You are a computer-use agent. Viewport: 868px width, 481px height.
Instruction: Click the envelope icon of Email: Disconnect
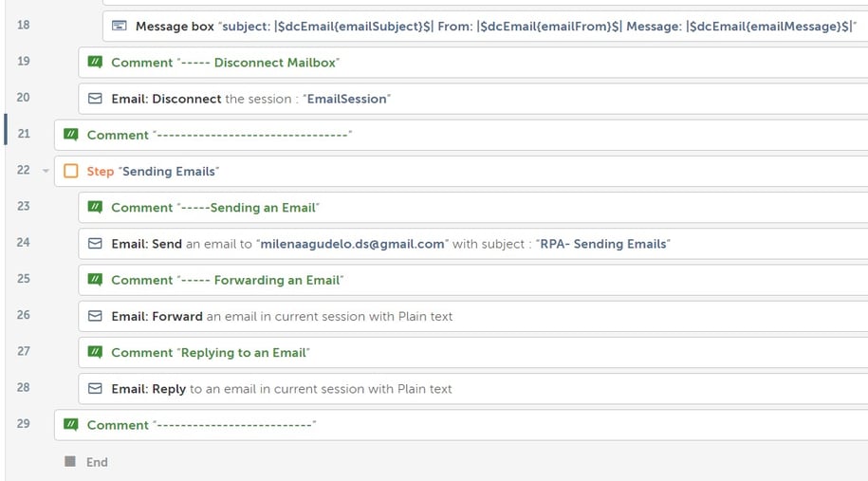(x=95, y=99)
